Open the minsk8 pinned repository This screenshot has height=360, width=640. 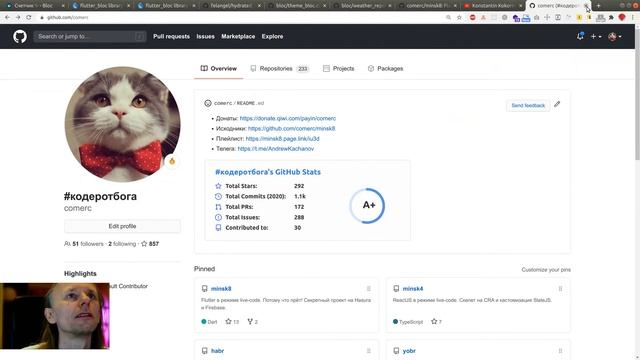221,289
